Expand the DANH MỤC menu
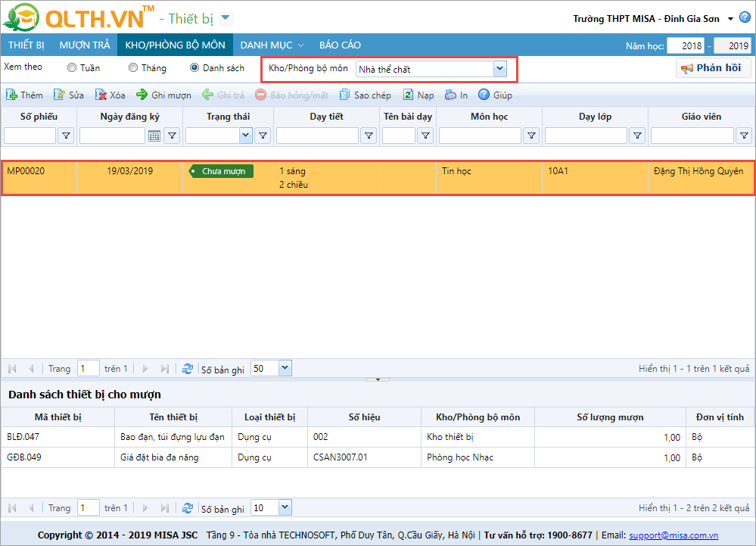Screen dimensions: 756x546 click(272, 45)
